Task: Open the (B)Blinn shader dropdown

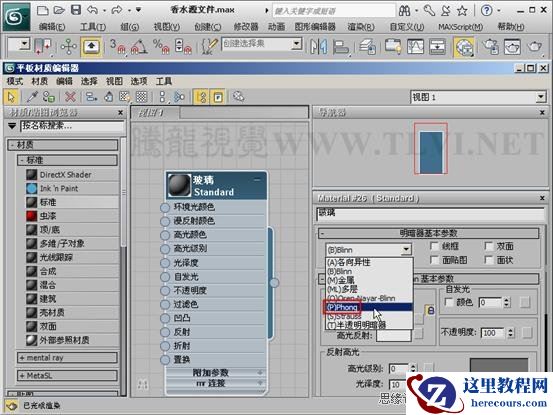Action: [369, 250]
